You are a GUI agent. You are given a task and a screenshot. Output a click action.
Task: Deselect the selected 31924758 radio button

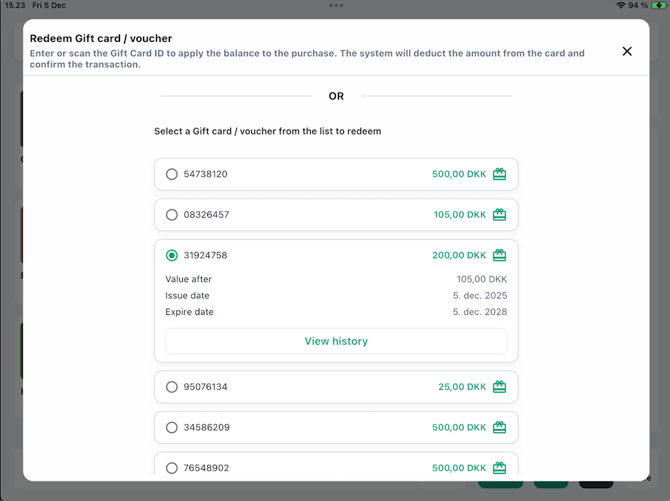tap(172, 256)
